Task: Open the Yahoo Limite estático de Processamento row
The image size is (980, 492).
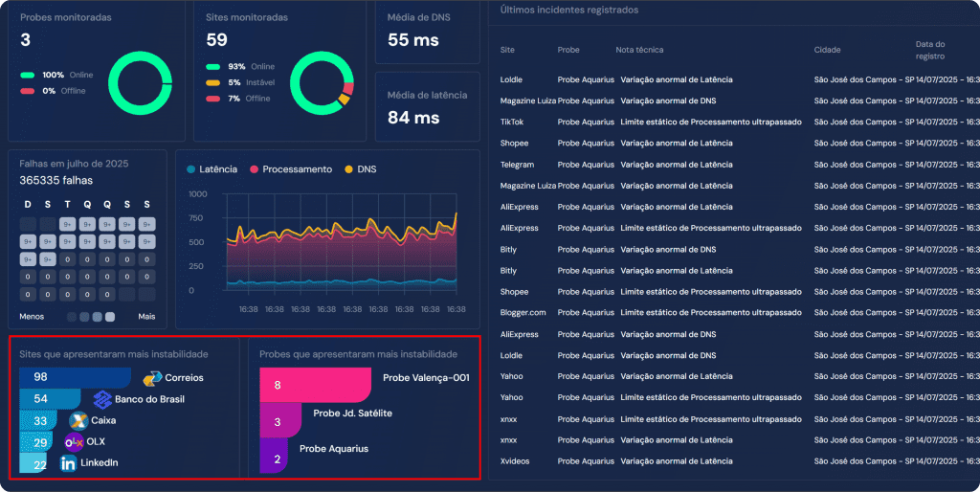Action: coord(740,397)
